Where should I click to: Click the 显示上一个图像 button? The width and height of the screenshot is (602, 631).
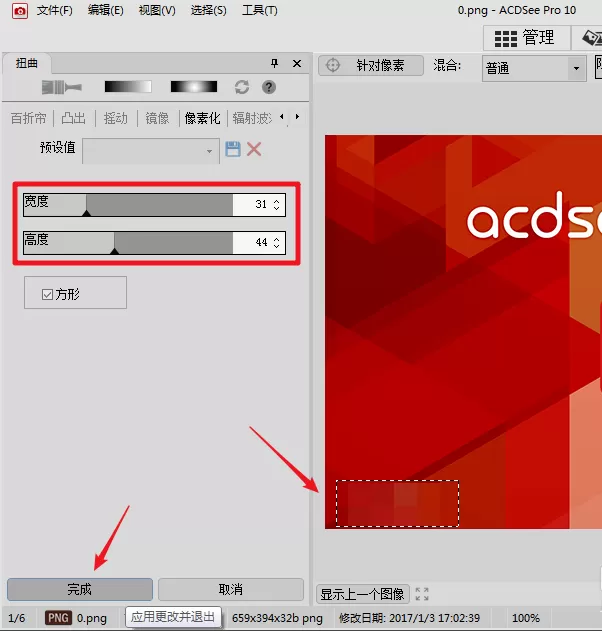tap(363, 594)
